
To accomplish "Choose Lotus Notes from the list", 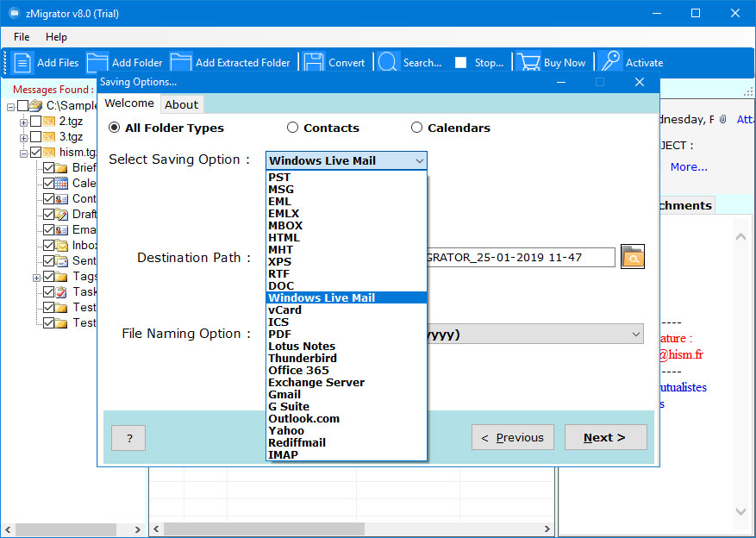I will point(347,346).
